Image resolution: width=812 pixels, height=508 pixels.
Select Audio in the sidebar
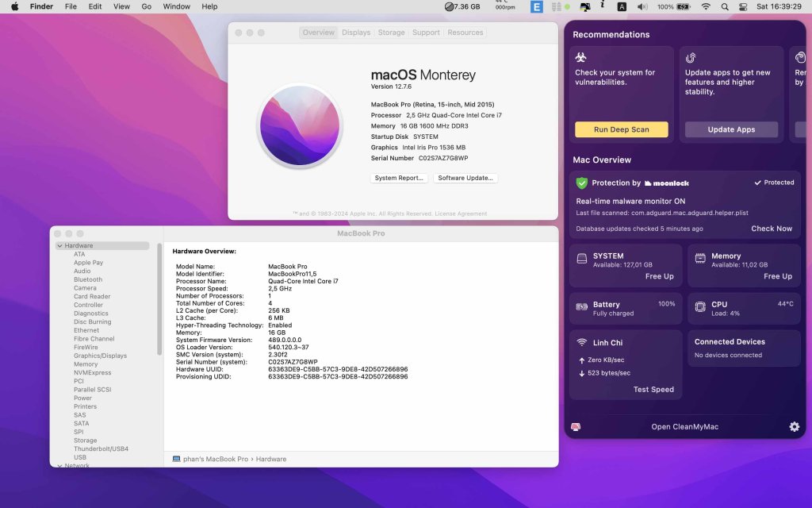pos(82,271)
